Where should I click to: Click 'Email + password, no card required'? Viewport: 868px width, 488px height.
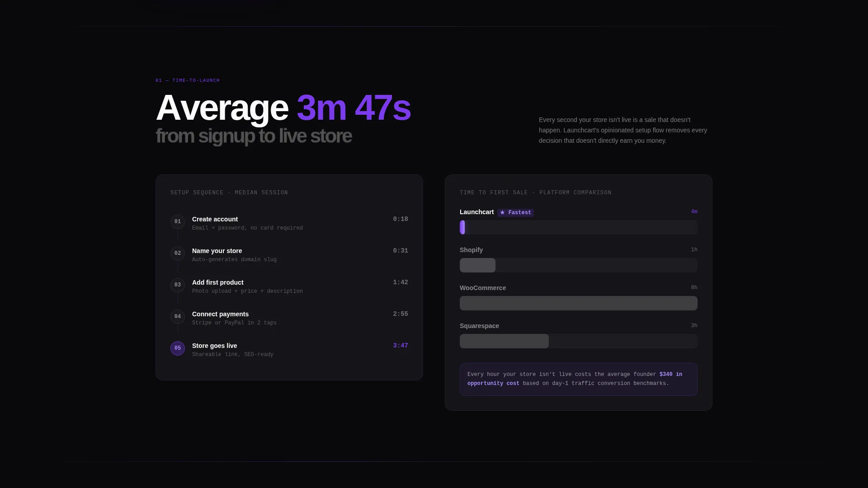coord(247,228)
